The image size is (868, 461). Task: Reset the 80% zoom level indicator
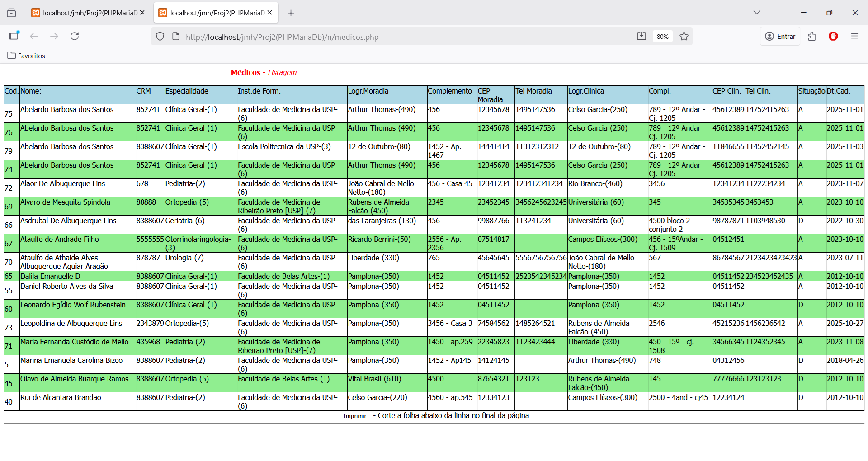[x=663, y=37]
